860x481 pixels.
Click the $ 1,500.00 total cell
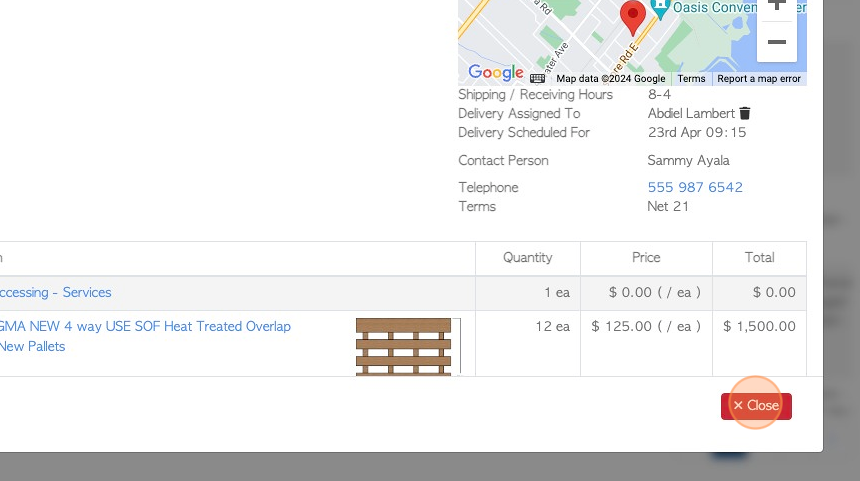[759, 327]
